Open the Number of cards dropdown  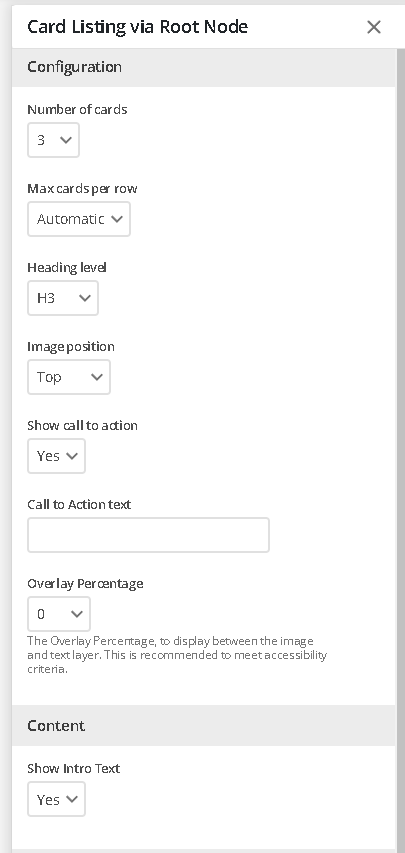click(x=53, y=140)
